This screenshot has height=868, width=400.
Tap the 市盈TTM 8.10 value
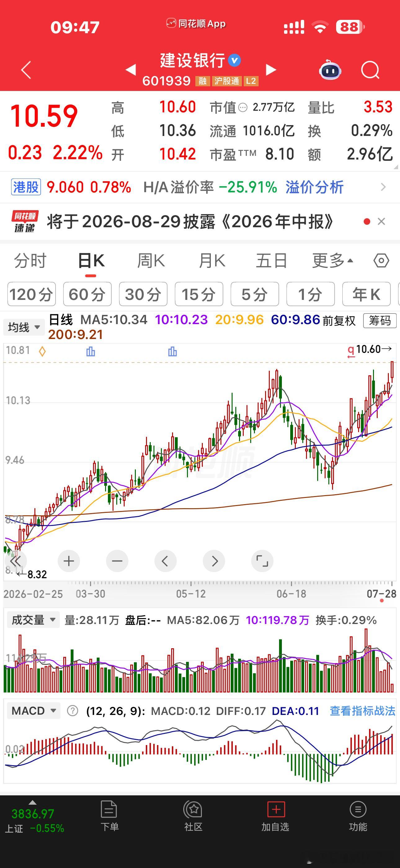279,154
